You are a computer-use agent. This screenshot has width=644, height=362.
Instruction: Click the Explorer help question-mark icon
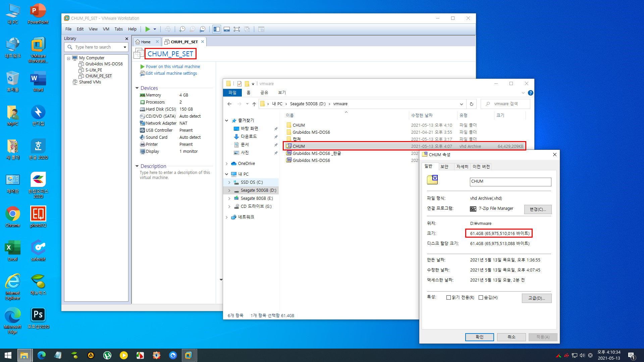[531, 93]
